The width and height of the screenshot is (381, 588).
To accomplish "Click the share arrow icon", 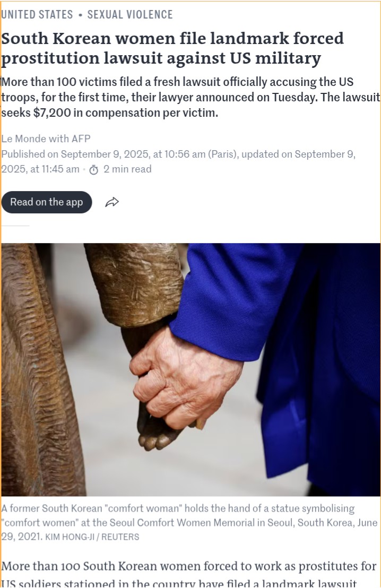I will (112, 203).
